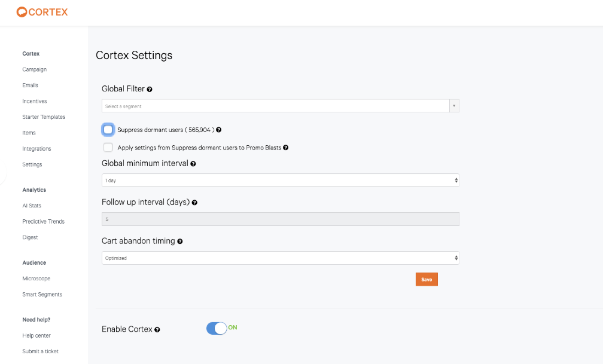Click the Global Filter dropdown arrow
The width and height of the screenshot is (603, 364).
pyautogui.click(x=454, y=106)
